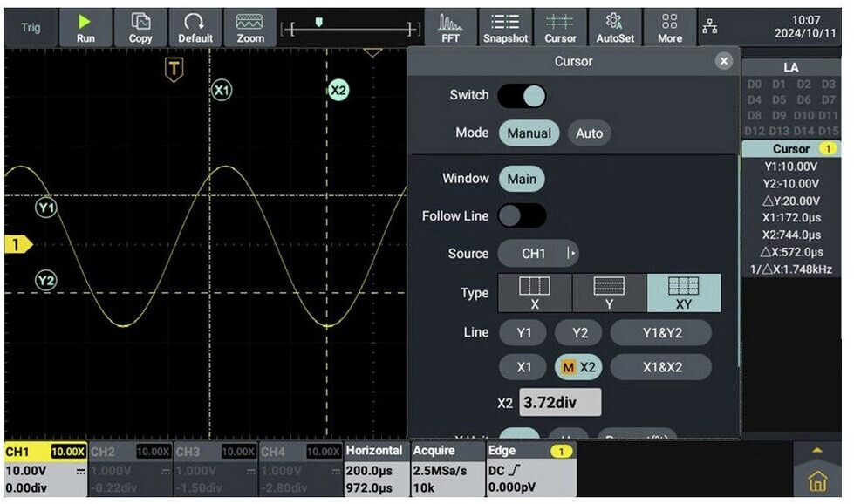The height and width of the screenshot is (504, 854).
Task: Open the Zoom waveform tool
Action: 250,28
